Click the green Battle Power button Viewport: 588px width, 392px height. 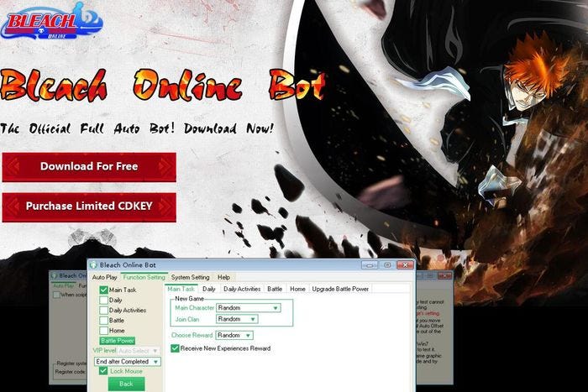coord(118,341)
